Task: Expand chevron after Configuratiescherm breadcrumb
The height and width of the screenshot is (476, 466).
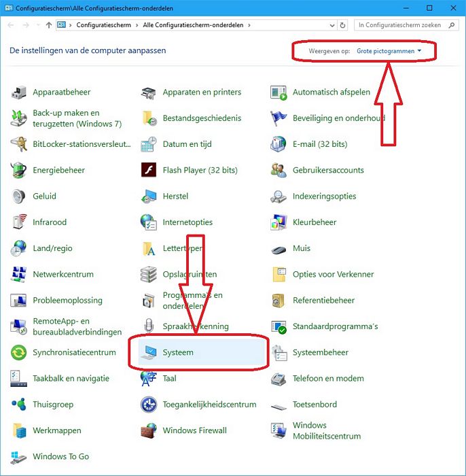Action: pos(137,25)
